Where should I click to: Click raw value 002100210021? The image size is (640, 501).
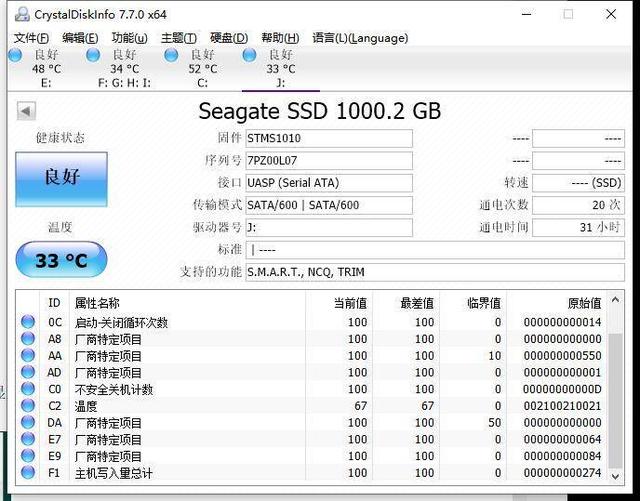[x=562, y=406]
